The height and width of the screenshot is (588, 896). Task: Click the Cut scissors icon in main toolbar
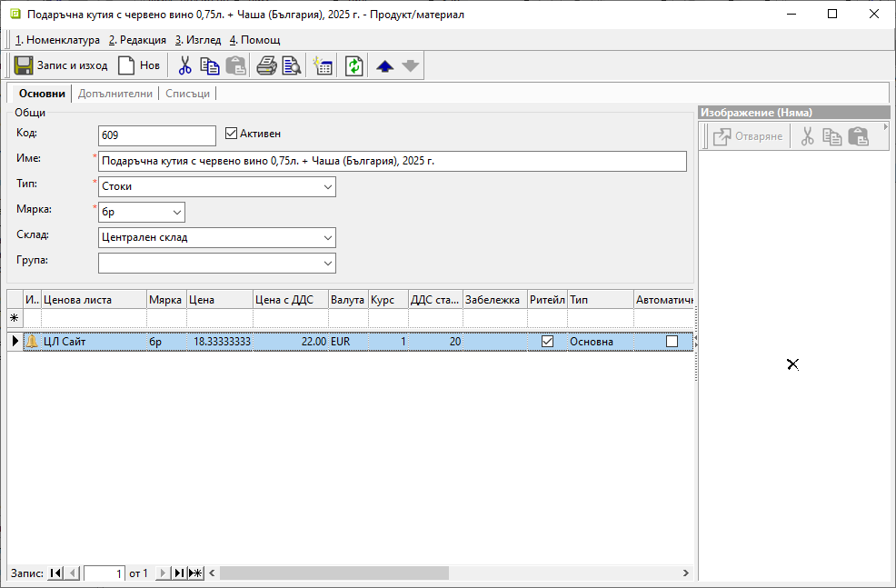point(185,65)
